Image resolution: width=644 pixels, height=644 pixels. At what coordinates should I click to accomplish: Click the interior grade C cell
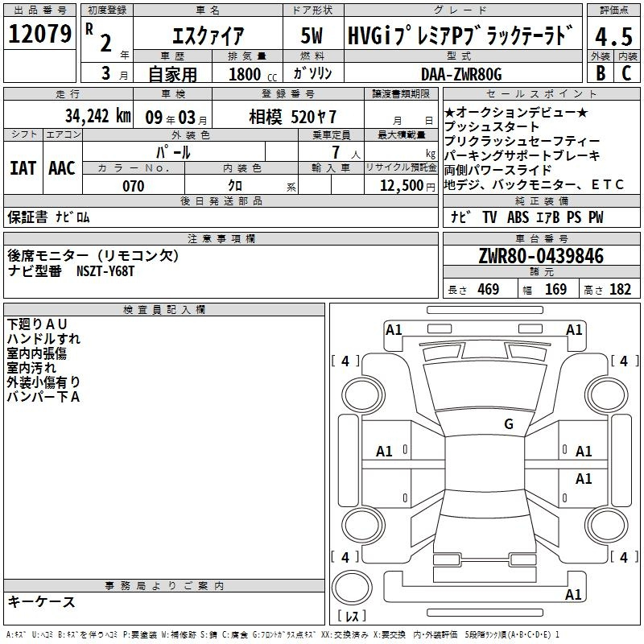pos(626,72)
